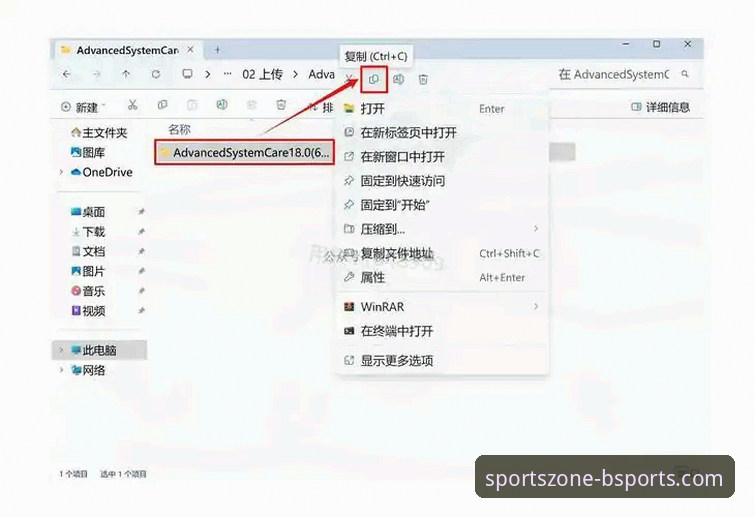
Task: Open 主文件夹 in the sidebar
Action: [99, 132]
